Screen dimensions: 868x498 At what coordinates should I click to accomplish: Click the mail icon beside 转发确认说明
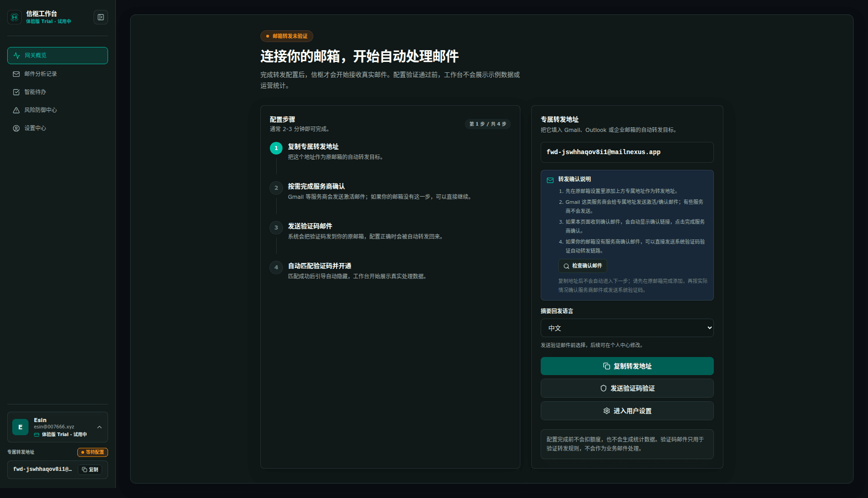550,180
